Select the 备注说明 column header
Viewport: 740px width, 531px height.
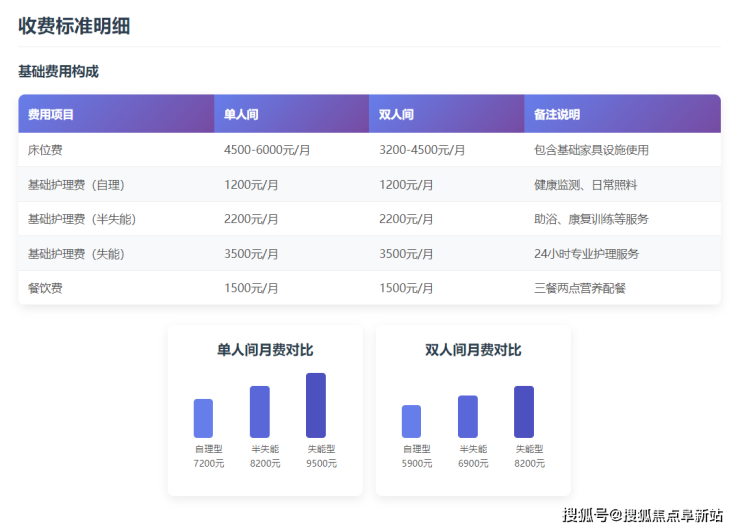[557, 115]
